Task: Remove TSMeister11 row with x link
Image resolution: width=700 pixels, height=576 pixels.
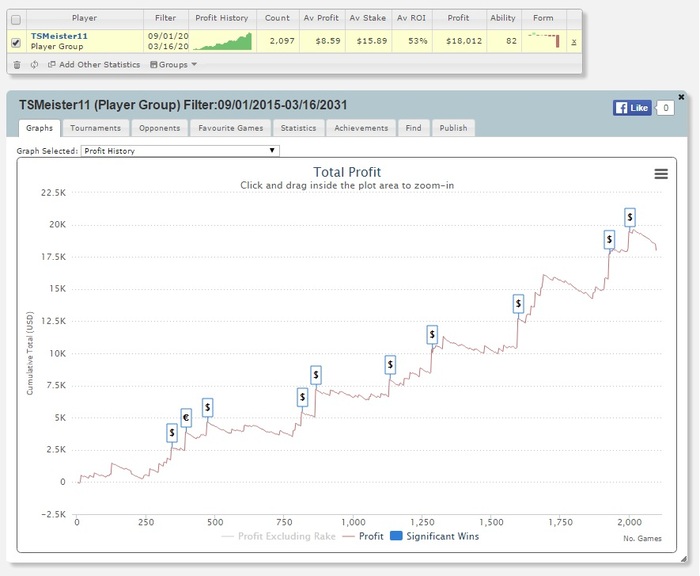Action: pyautogui.click(x=574, y=42)
